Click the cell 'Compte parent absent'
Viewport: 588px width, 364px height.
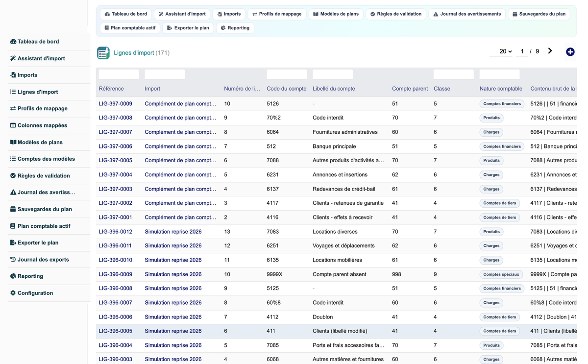pyautogui.click(x=340, y=274)
